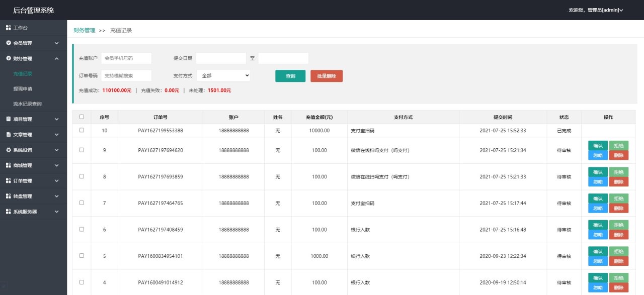
Task: Click the 订单管理 icon in sidebar
Action: tap(9, 180)
